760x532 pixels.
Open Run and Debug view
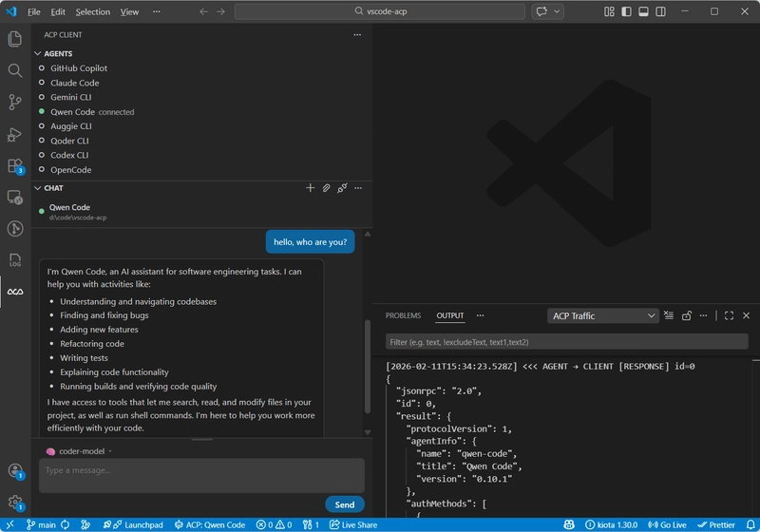(15, 134)
